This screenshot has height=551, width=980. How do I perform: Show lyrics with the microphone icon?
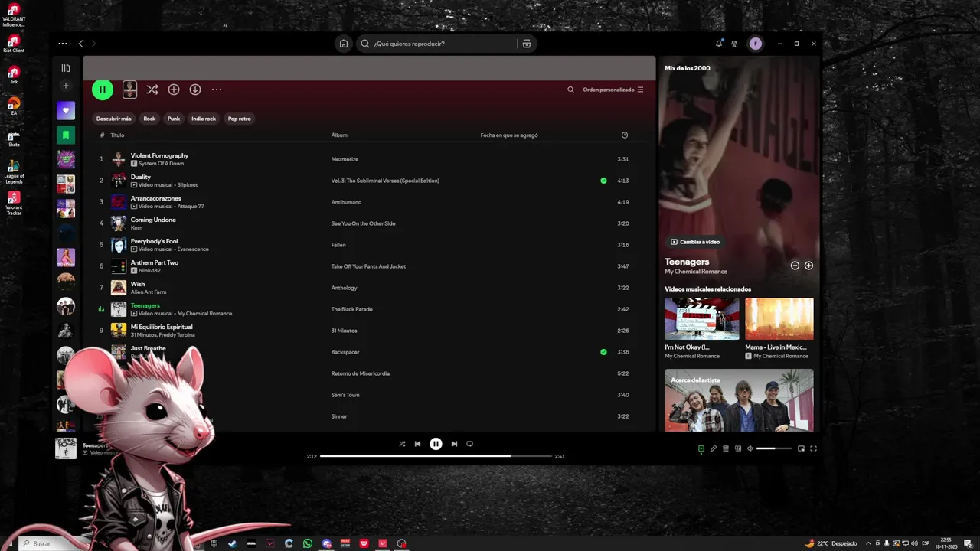coord(714,448)
